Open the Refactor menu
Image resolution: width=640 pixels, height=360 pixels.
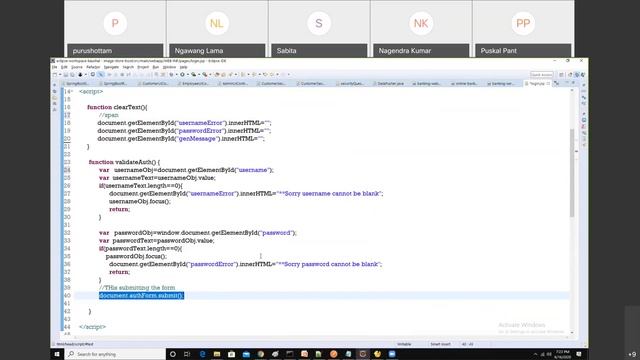pyautogui.click(x=93, y=67)
